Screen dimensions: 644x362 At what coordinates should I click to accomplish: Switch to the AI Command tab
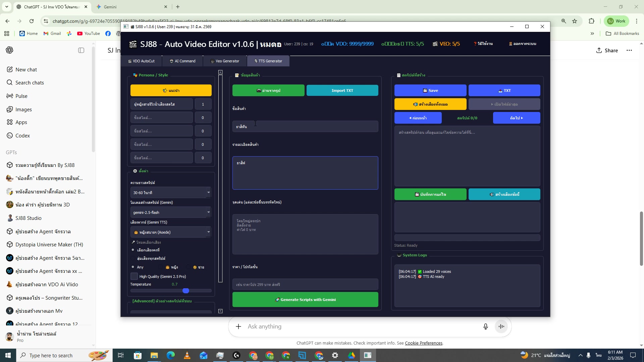[x=182, y=61]
